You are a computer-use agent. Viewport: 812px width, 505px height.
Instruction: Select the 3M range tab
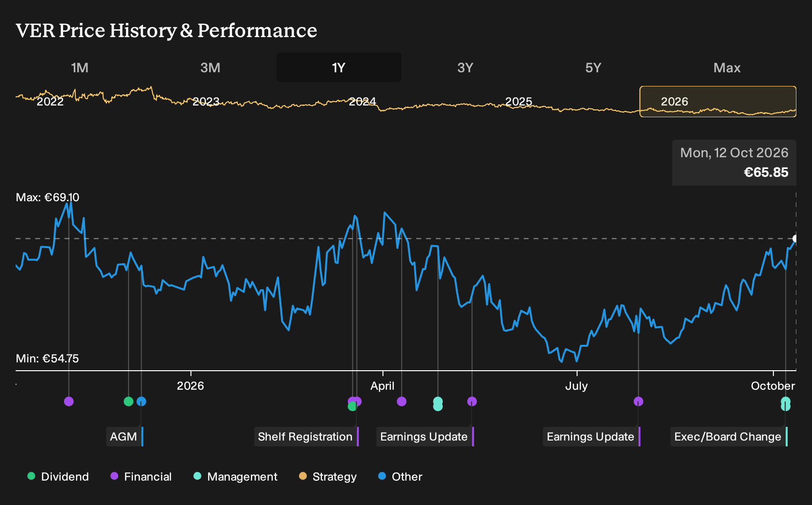[210, 67]
